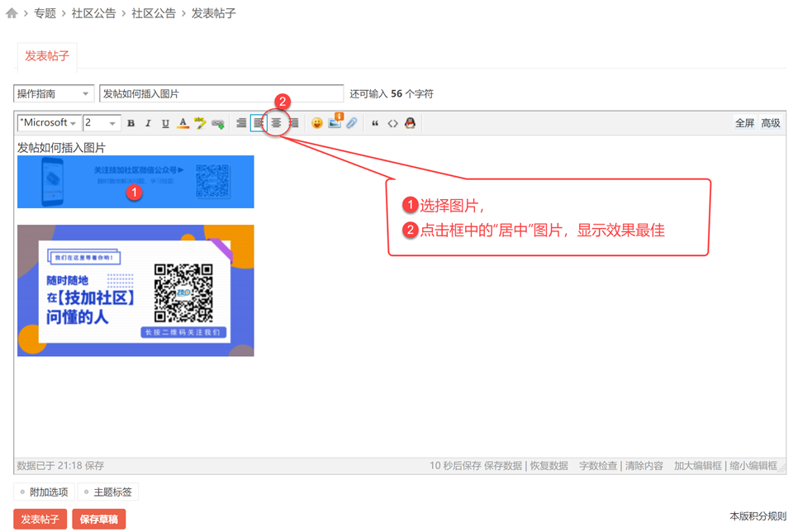Open the font color picker (A icon)
The width and height of the screenshot is (793, 532).
coord(183,123)
